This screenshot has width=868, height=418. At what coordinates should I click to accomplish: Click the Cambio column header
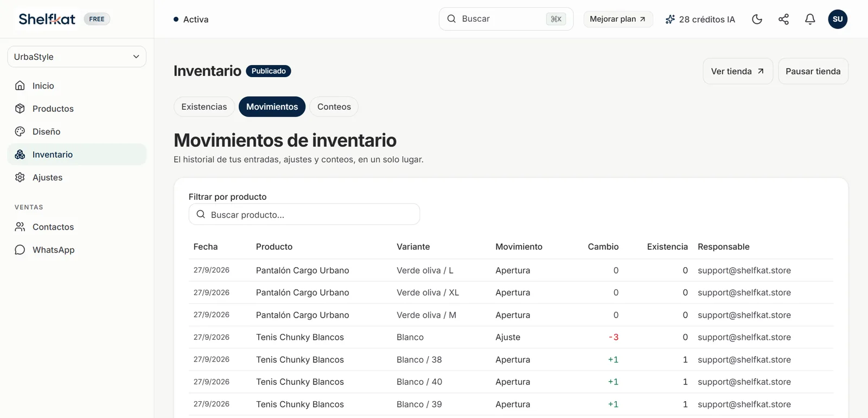pos(603,246)
